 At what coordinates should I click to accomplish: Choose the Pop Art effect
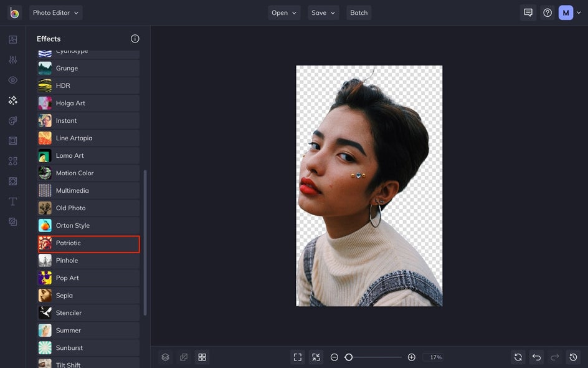(x=88, y=278)
